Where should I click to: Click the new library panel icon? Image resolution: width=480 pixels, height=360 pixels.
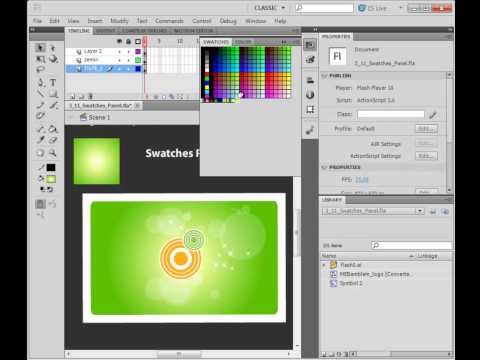(x=445, y=211)
